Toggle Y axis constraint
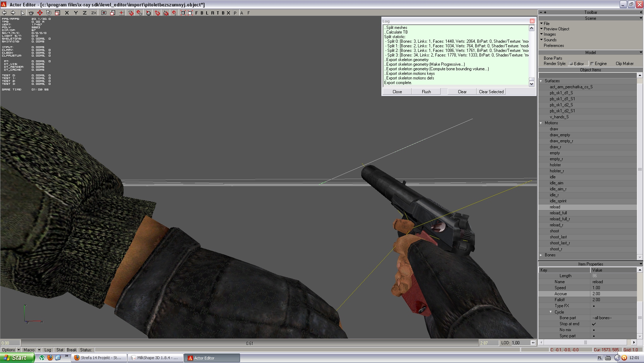This screenshot has width=644, height=363. coord(76,13)
